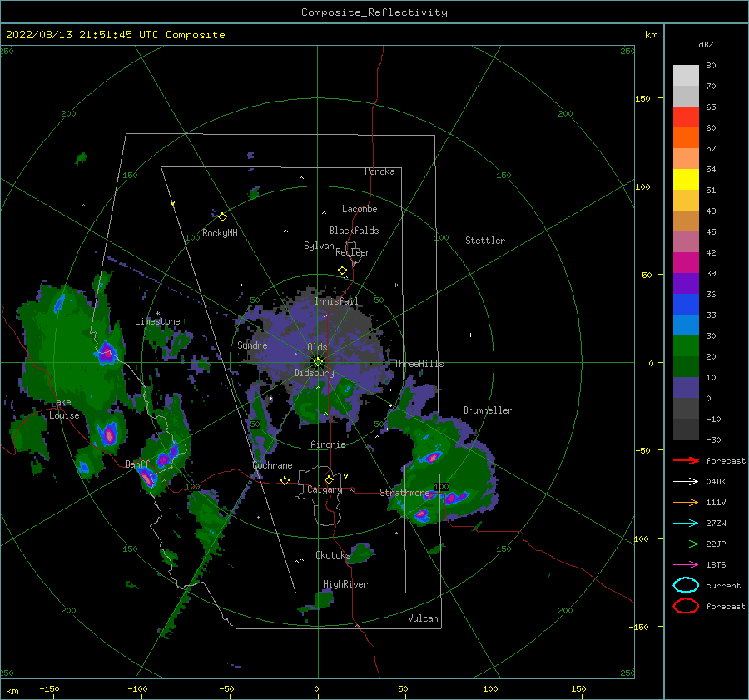Click the Didsbury town label
The width and height of the screenshot is (749, 700).
[x=315, y=373]
